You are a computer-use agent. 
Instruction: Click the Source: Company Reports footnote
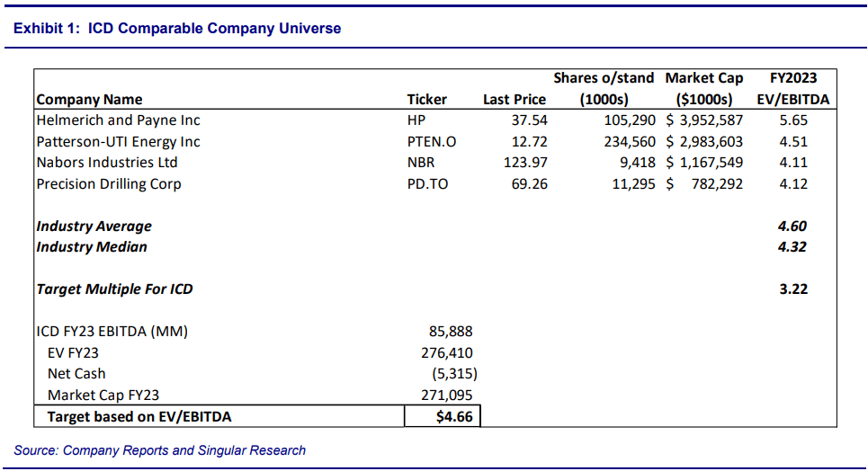[x=160, y=450]
